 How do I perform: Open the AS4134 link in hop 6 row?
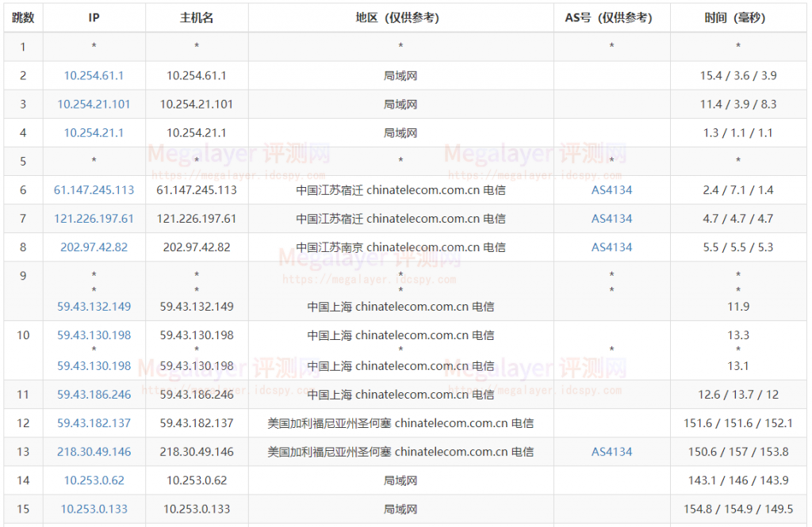[611, 190]
